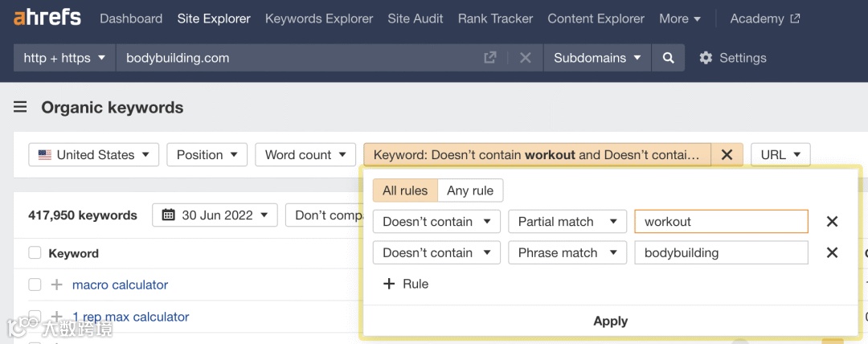The height and width of the screenshot is (344, 868).
Task: Select the All rules option
Action: [x=405, y=190]
